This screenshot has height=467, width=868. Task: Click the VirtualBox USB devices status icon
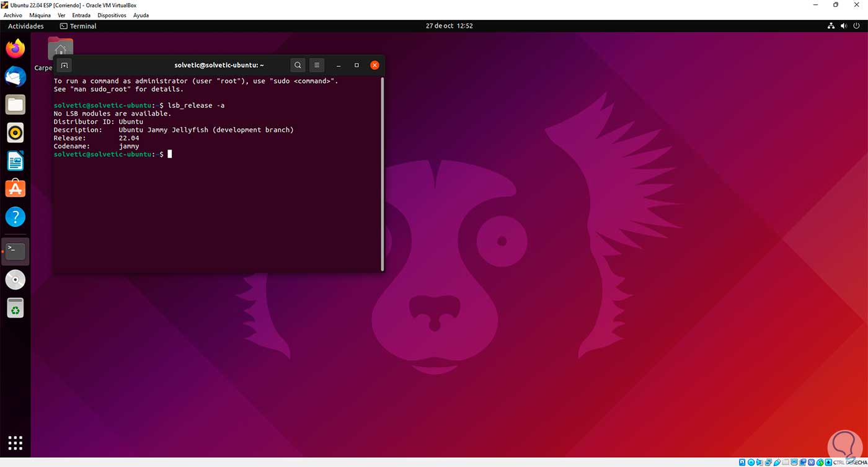(777, 463)
